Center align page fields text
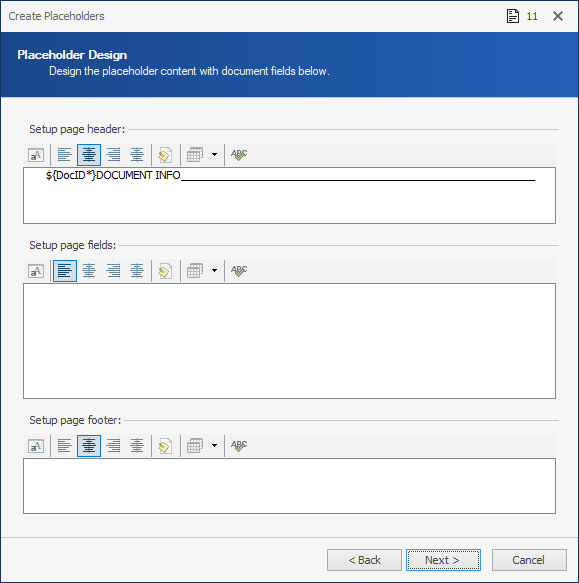This screenshot has width=579, height=583. 89,271
